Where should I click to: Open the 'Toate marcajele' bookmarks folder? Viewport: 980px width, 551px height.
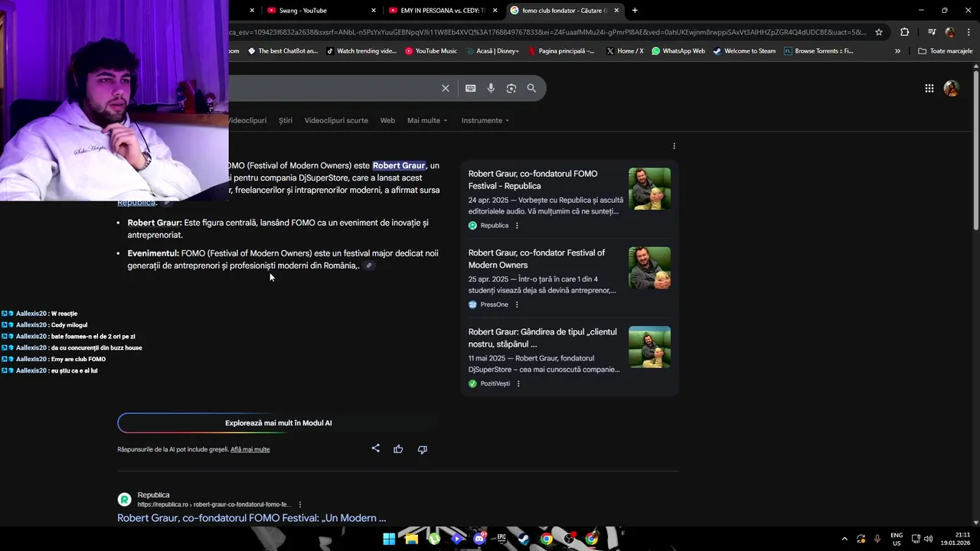[x=946, y=51]
